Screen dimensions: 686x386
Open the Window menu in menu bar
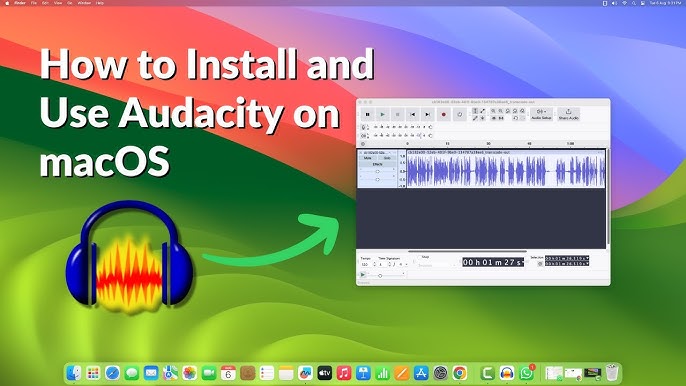click(84, 3)
